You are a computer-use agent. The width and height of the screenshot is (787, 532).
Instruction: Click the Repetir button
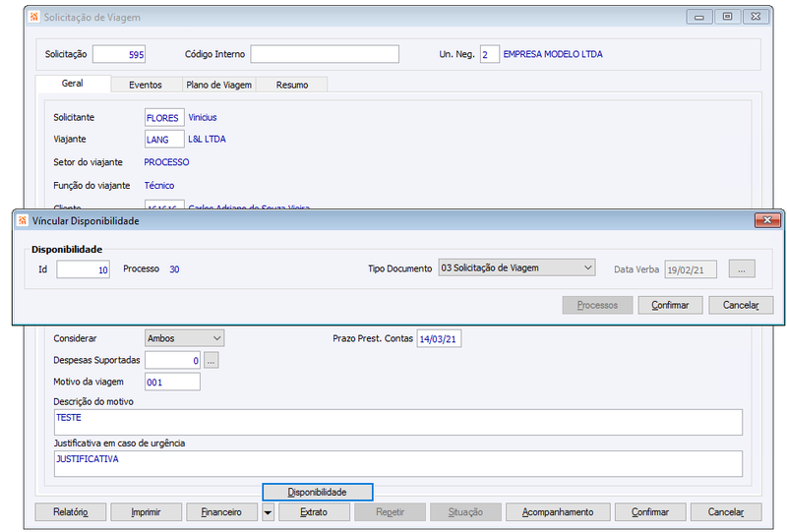coord(390,512)
